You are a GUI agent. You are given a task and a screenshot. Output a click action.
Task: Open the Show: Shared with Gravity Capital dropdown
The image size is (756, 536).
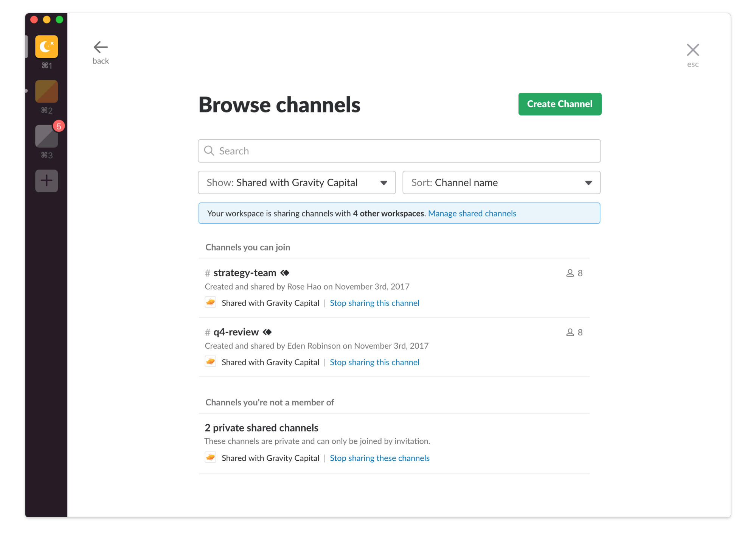click(x=297, y=182)
